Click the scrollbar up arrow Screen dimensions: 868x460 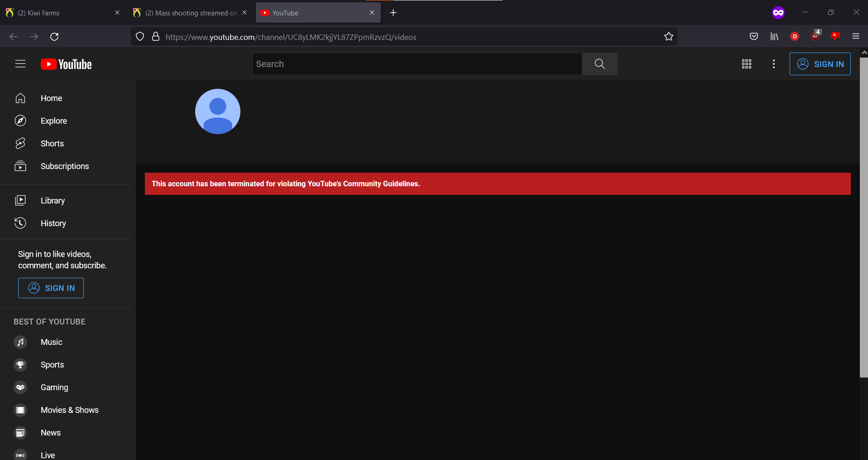tap(864, 53)
